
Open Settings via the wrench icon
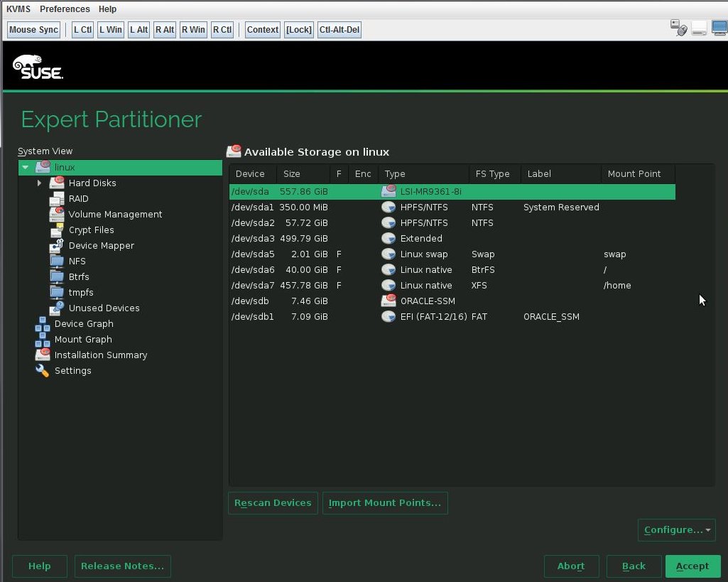tap(42, 370)
